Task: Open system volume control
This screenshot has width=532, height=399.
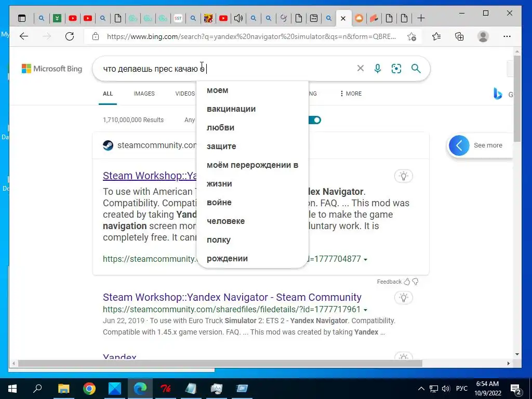Action: 446,389
